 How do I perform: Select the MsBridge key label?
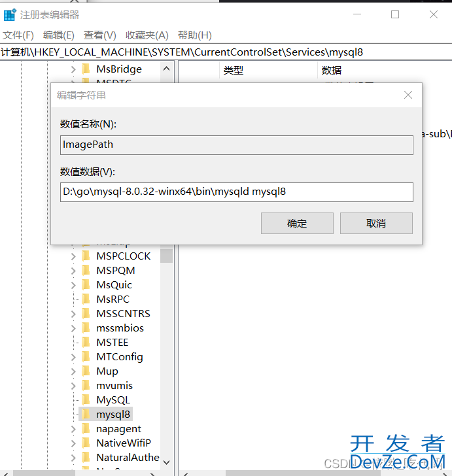pyautogui.click(x=119, y=69)
